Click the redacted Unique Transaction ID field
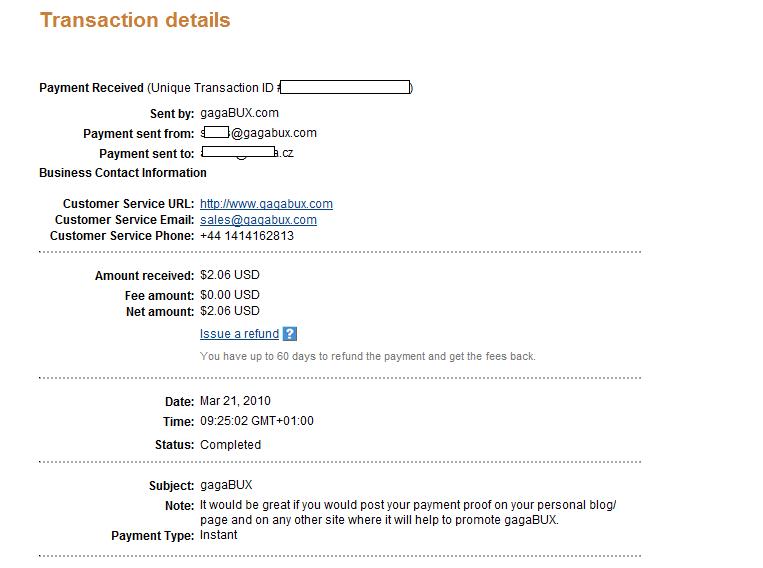The width and height of the screenshot is (763, 568). point(345,88)
